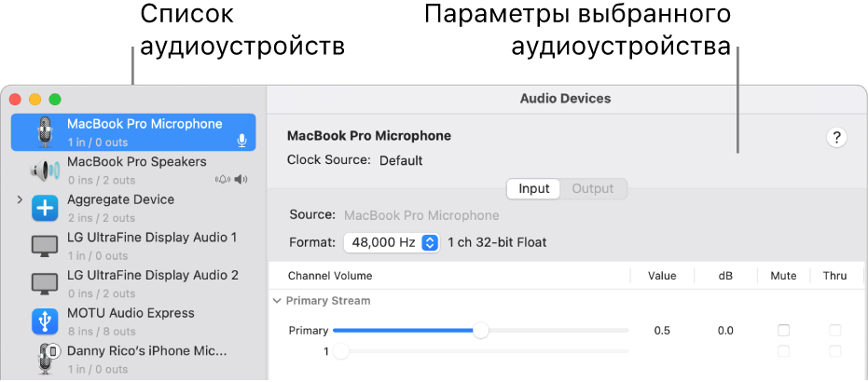
Task: Toggle Mute checkbox for Primary channel
Action: [x=783, y=331]
